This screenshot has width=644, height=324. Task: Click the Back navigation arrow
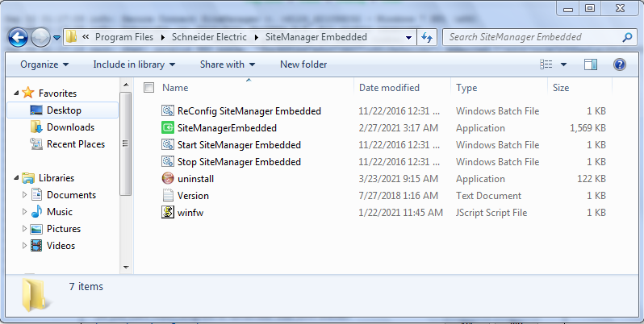(18, 38)
